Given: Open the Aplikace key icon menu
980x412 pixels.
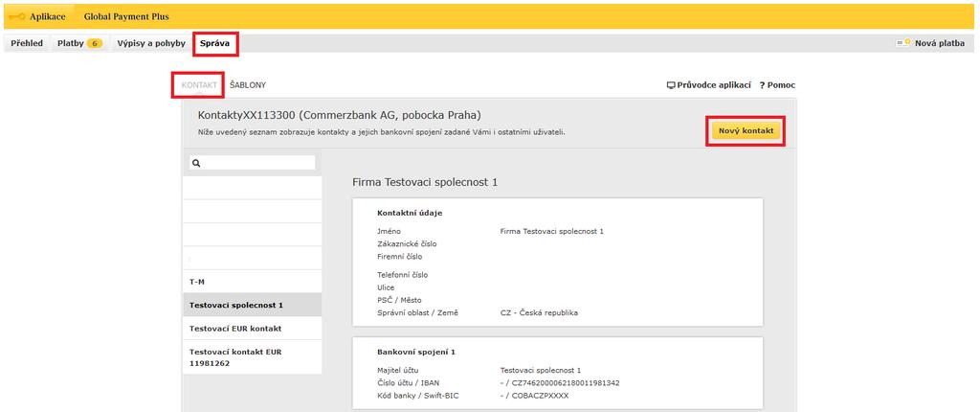Looking at the screenshot, I should pos(16,16).
